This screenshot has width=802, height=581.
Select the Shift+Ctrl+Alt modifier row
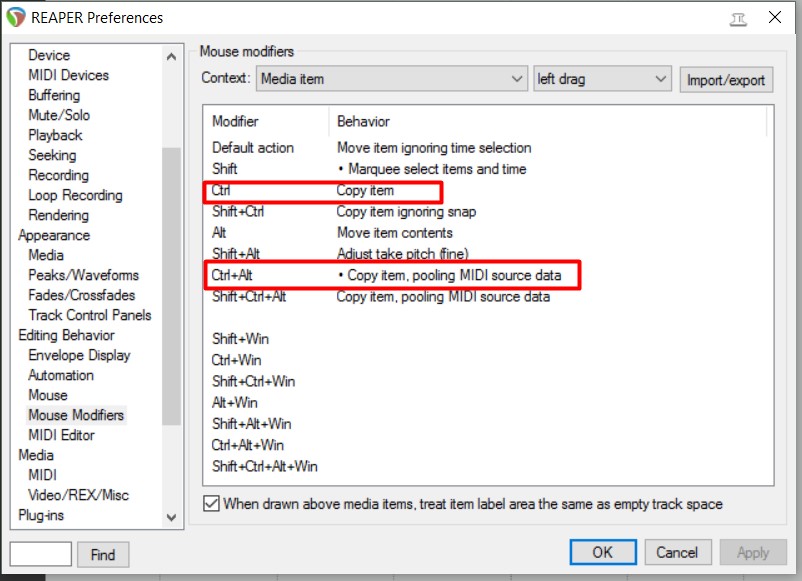(488, 297)
